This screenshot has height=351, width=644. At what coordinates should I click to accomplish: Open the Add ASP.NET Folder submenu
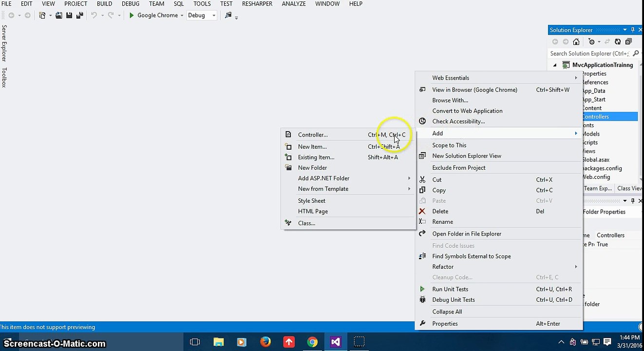pos(348,178)
